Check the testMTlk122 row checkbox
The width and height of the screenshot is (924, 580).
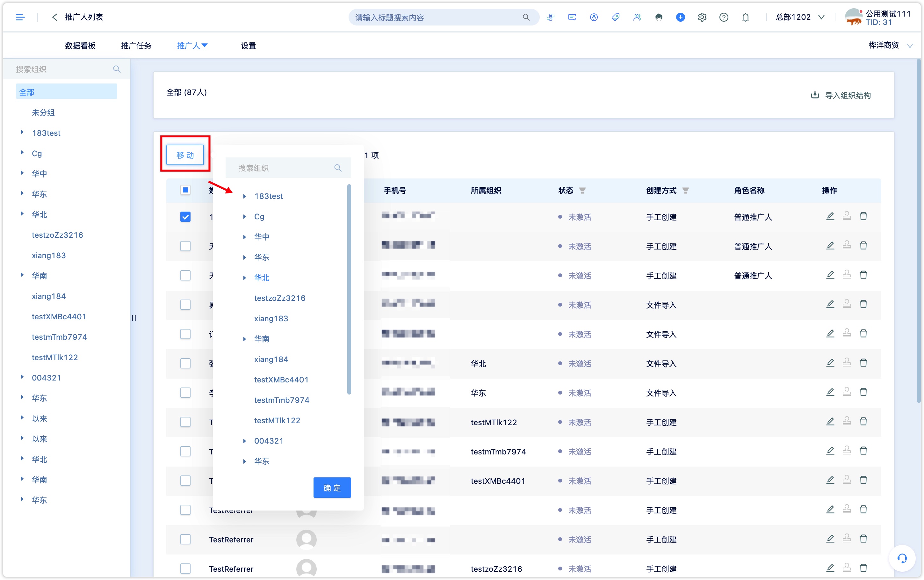click(x=185, y=422)
